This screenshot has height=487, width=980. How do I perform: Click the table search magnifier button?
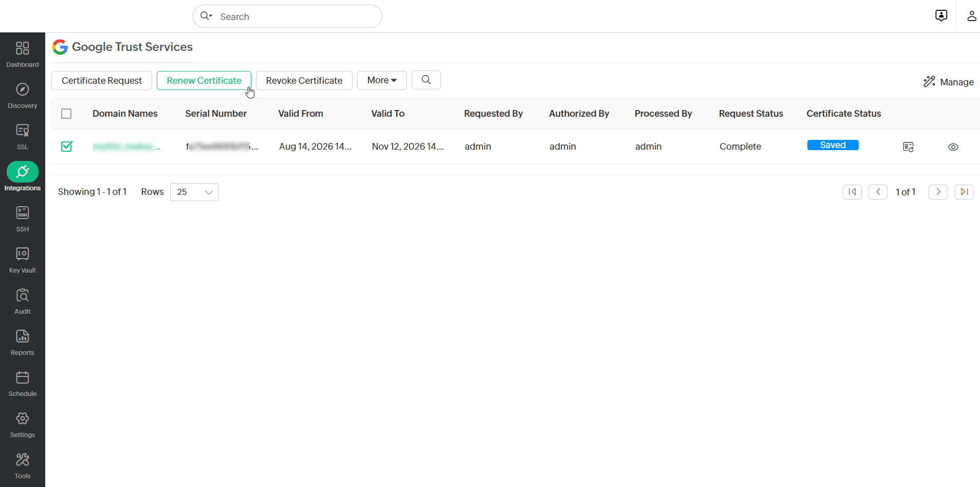(x=426, y=80)
